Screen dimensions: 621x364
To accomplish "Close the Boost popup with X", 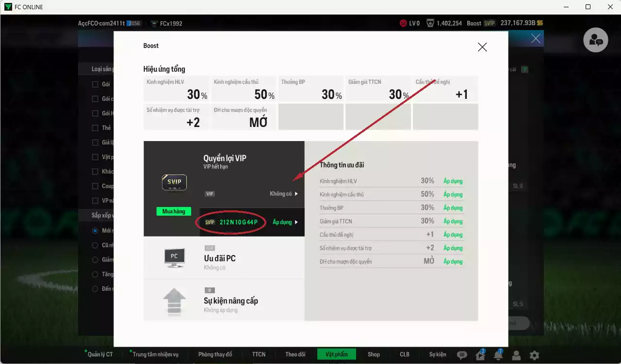I will 482,47.
